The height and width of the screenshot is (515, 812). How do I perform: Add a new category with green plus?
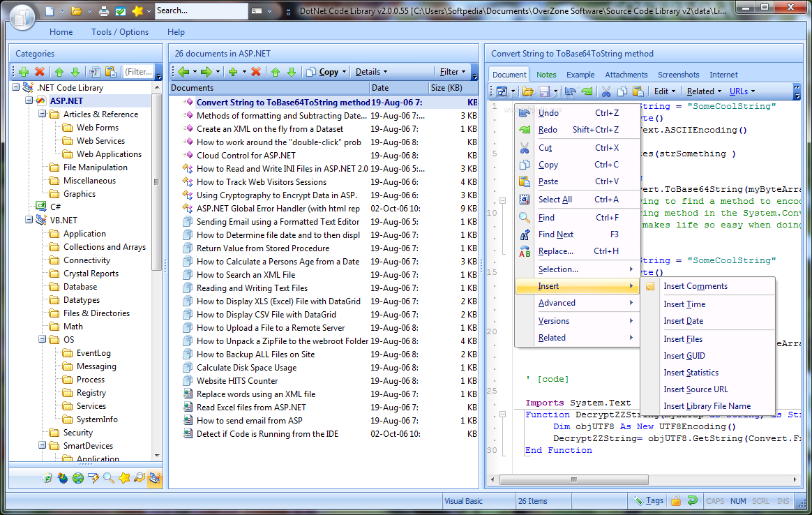click(x=23, y=71)
